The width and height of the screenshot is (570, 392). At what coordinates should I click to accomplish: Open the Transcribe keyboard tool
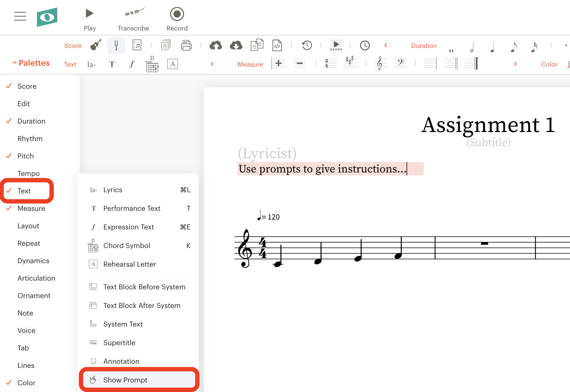click(133, 20)
